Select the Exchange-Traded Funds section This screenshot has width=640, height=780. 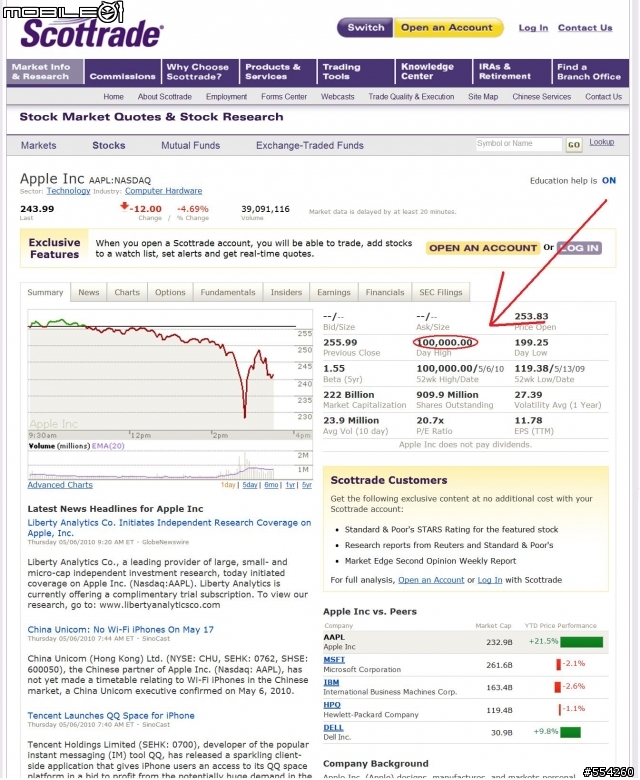310,145
